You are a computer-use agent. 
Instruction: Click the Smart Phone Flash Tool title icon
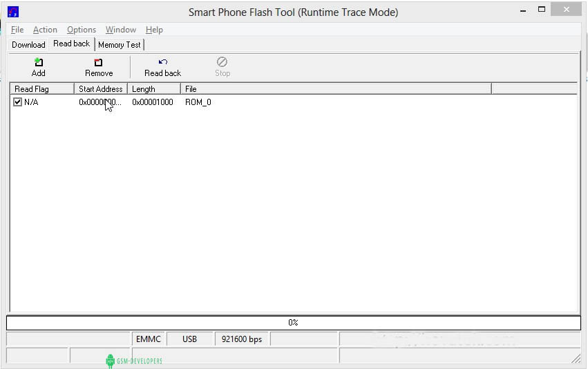(13, 12)
